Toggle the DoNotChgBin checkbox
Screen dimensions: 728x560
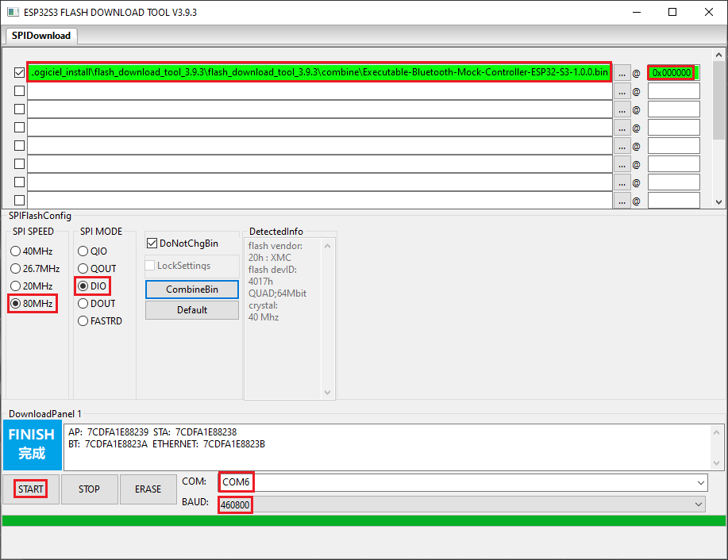(152, 244)
